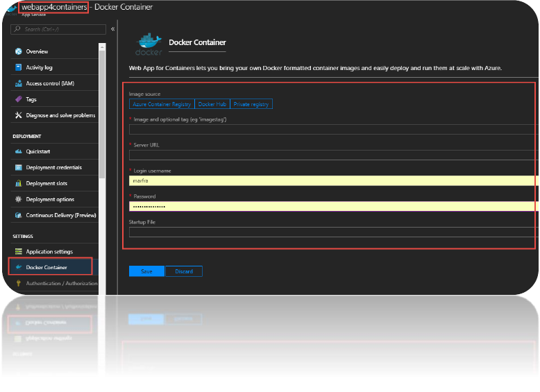Click the Application settings list icon

(19, 251)
